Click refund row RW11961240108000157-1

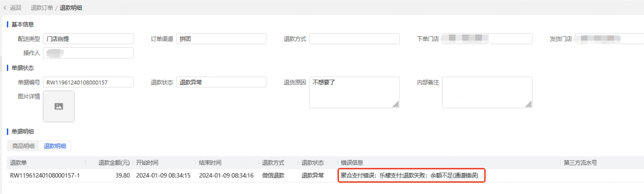(45, 175)
